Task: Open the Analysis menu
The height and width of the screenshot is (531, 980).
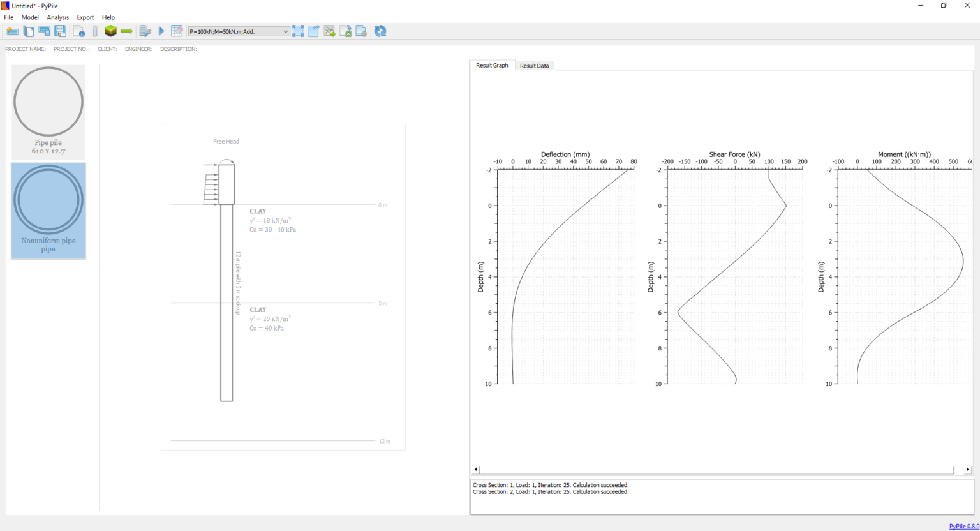Action: [57, 17]
